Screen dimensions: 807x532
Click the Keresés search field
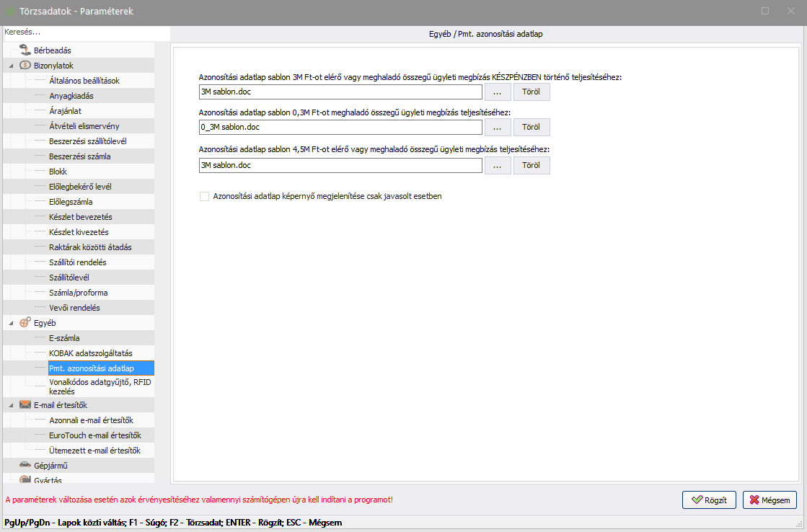pos(85,32)
